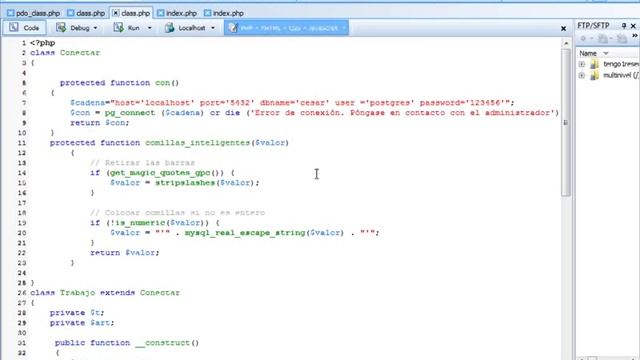Click the '// Retirar las barras' comment
This screenshot has width=640, height=360.
click(142, 163)
